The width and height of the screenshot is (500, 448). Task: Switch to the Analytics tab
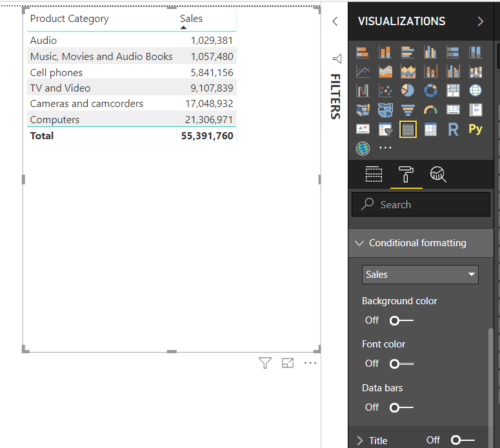point(438,174)
